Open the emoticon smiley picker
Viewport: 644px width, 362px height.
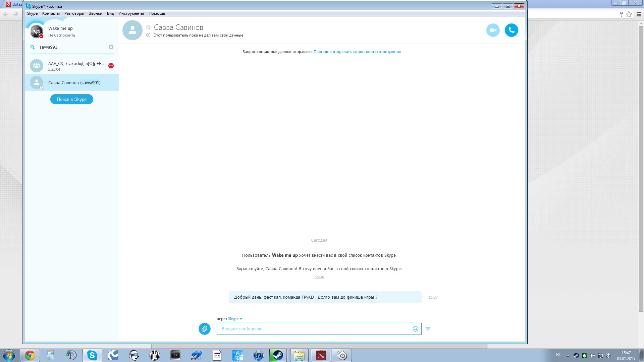pos(415,329)
